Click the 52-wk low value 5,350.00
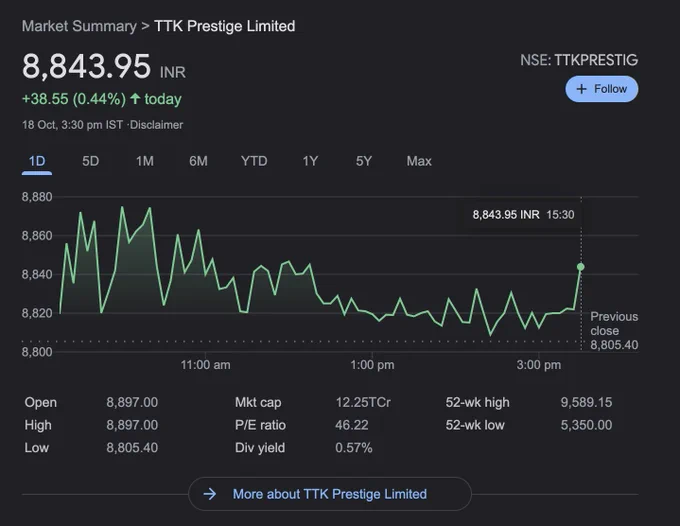Viewport: 680px width, 526px height. pos(586,425)
